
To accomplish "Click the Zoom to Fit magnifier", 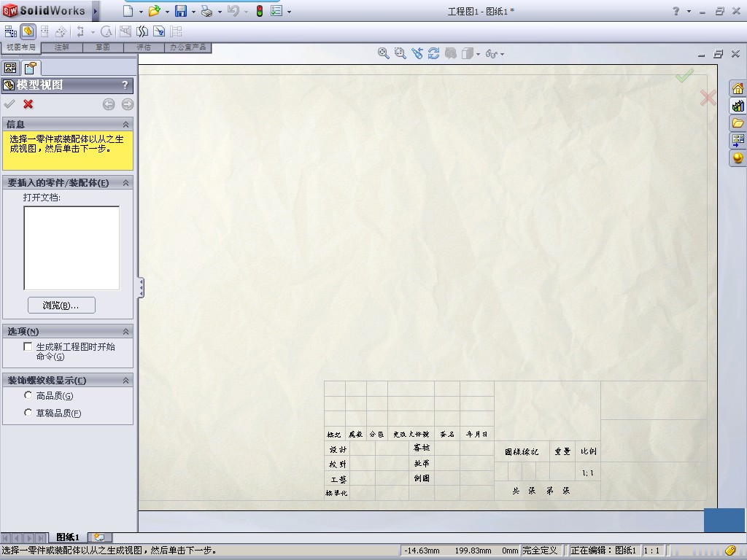I will pos(384,53).
